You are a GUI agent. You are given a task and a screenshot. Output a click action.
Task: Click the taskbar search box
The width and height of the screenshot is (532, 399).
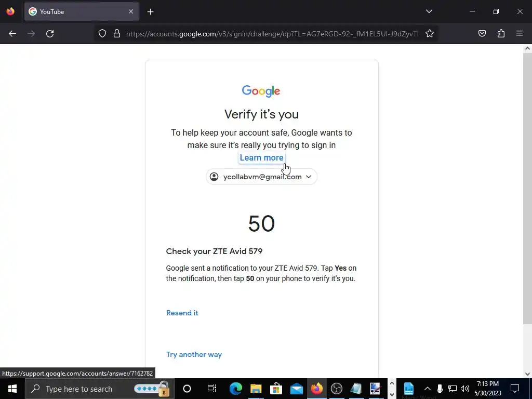pos(100,389)
